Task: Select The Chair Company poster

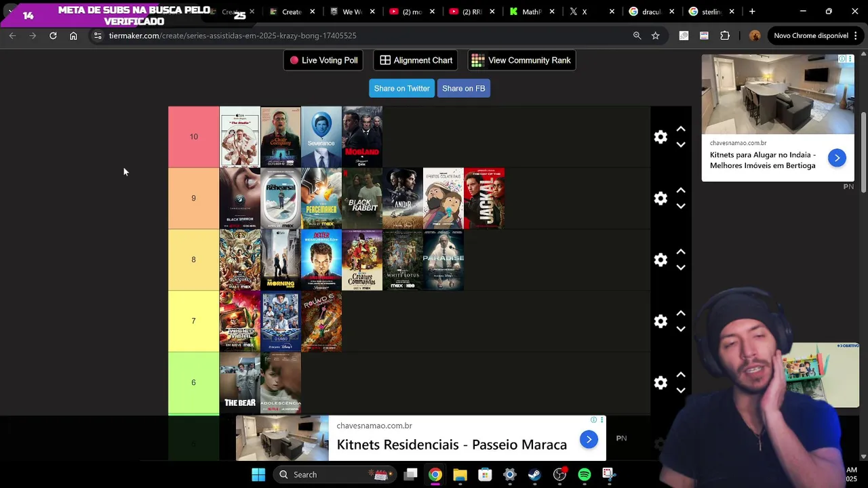Action: coord(281,137)
